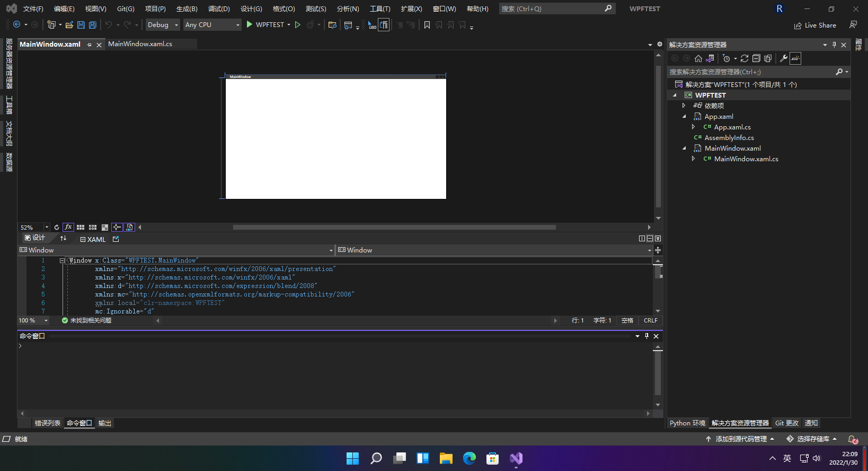This screenshot has height=471, width=868.
Task: Click 选择存储库 in status bar
Action: click(812, 439)
